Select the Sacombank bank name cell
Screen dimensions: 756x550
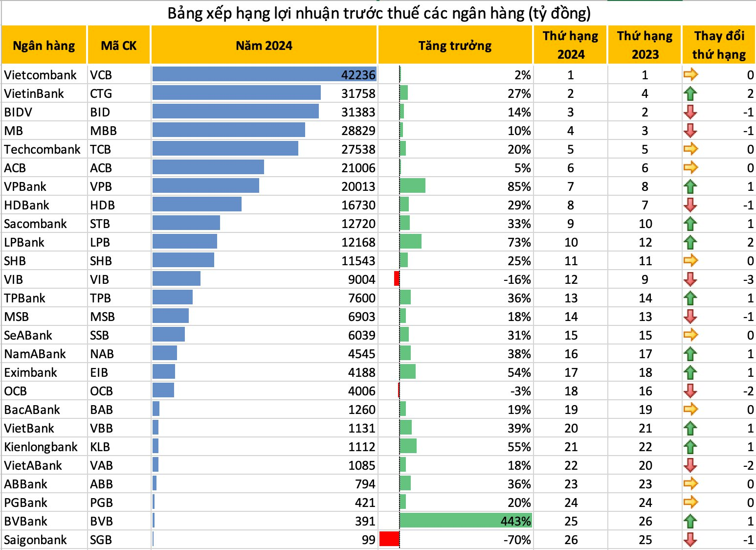pyautogui.click(x=35, y=224)
